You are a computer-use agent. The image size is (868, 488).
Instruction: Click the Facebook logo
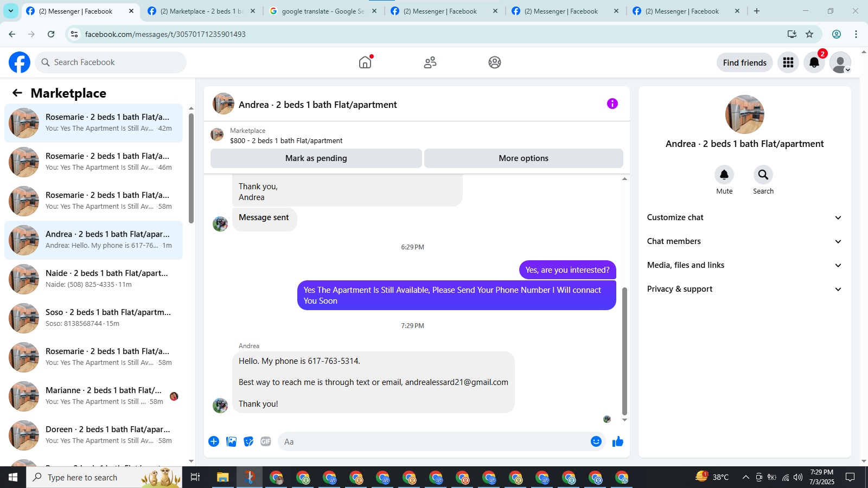click(x=20, y=62)
